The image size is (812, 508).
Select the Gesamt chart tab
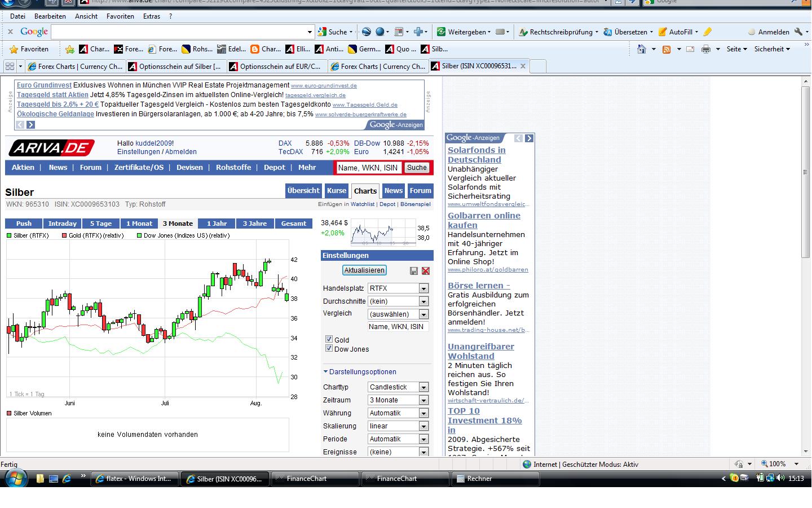click(x=294, y=224)
